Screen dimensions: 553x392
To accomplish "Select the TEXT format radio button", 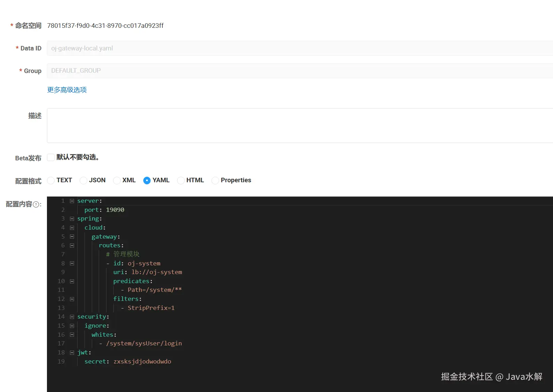I will point(51,180).
